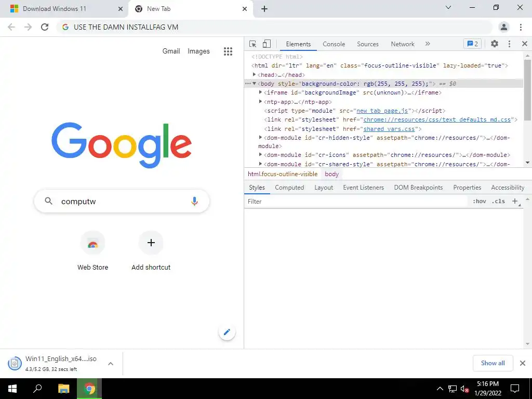Open File Explorer from taskbar
Image resolution: width=532 pixels, height=399 pixels.
coord(63,389)
